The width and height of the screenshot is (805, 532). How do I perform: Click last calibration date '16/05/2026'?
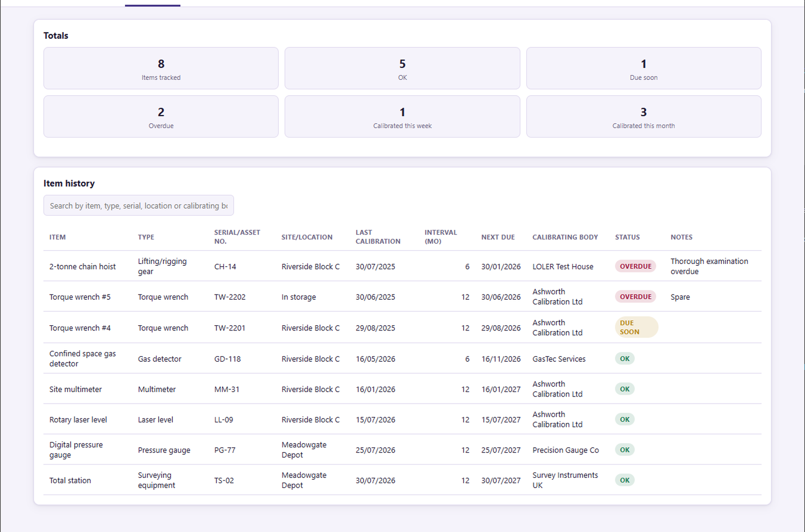[x=375, y=359]
